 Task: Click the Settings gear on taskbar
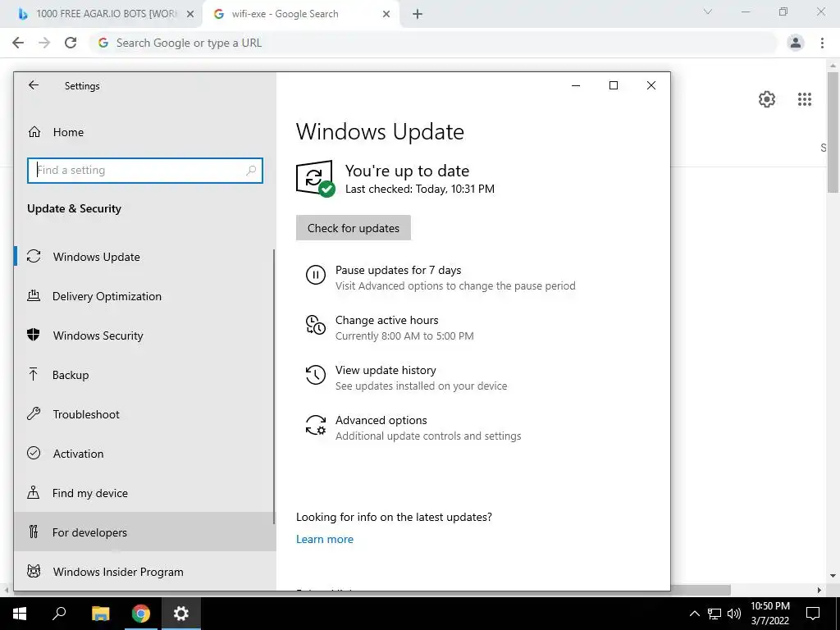tap(181, 614)
